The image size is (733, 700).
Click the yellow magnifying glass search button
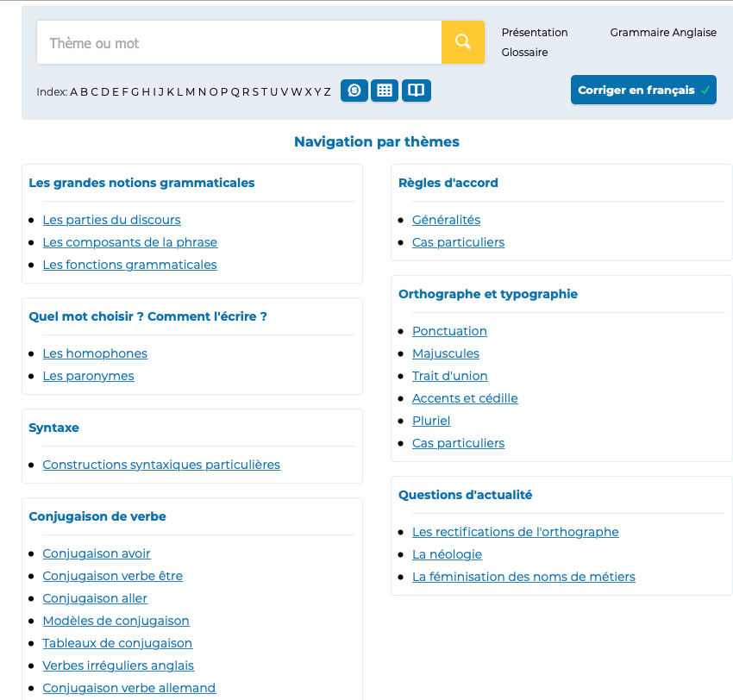point(463,42)
